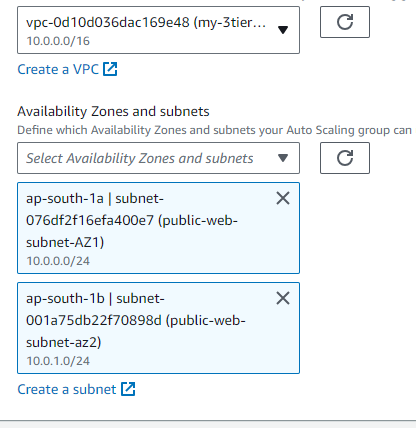Open the VPC dropdown via its arrow
Image resolution: width=416 pixels, height=428 pixels.
(283, 30)
